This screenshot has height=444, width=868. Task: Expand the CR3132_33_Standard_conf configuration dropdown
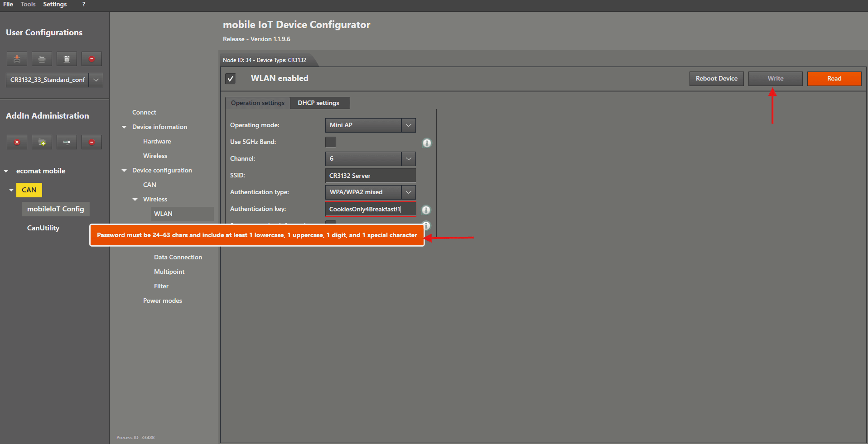click(x=96, y=80)
